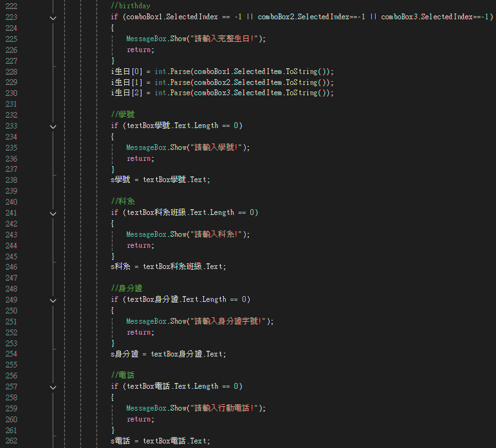Viewport: 496px width, 448px height.
Task: Click the //birthday comment
Action: click(131, 6)
